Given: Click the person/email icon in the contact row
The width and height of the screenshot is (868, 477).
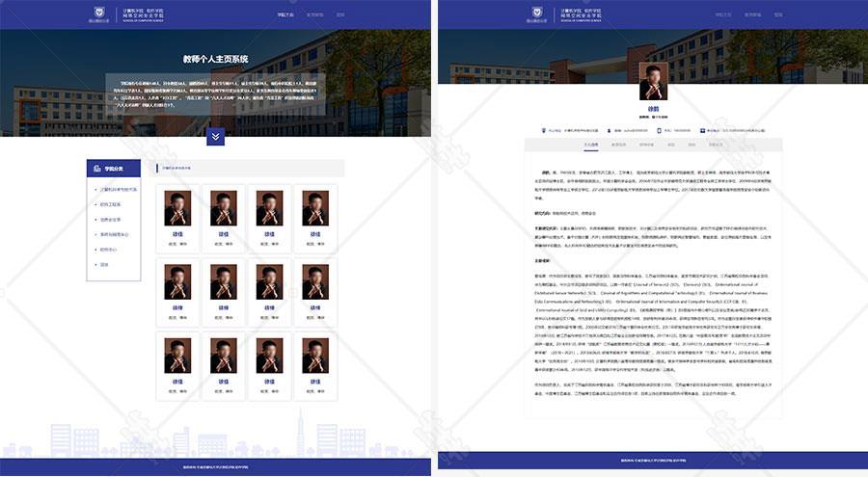Looking at the screenshot, I should click(609, 130).
